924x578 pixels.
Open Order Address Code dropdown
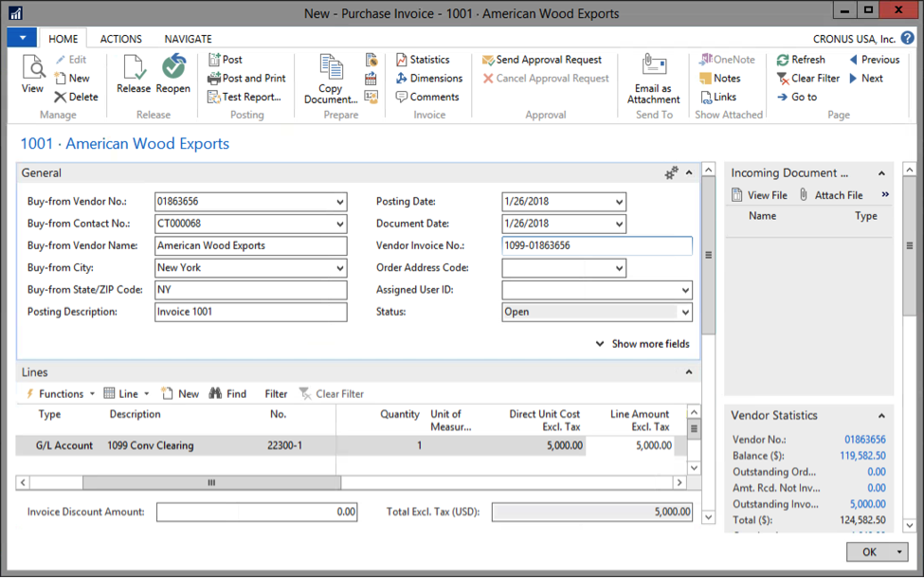click(620, 268)
